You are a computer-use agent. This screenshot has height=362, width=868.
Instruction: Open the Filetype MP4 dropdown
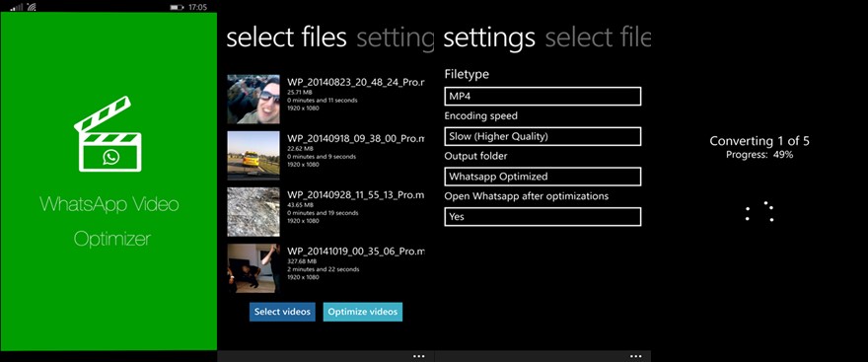pos(542,97)
